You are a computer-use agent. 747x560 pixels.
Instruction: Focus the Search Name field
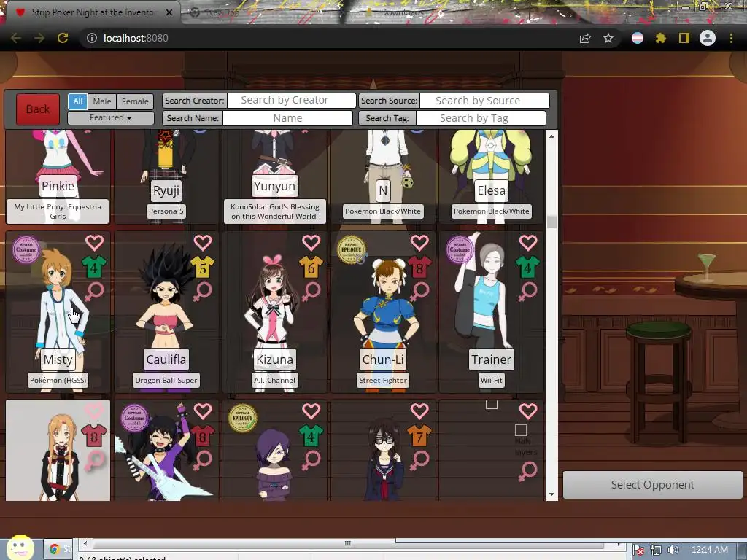pos(287,118)
